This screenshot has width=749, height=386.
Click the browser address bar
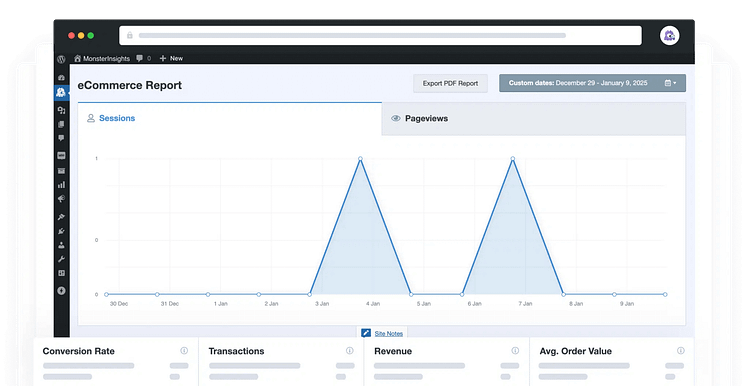point(380,35)
